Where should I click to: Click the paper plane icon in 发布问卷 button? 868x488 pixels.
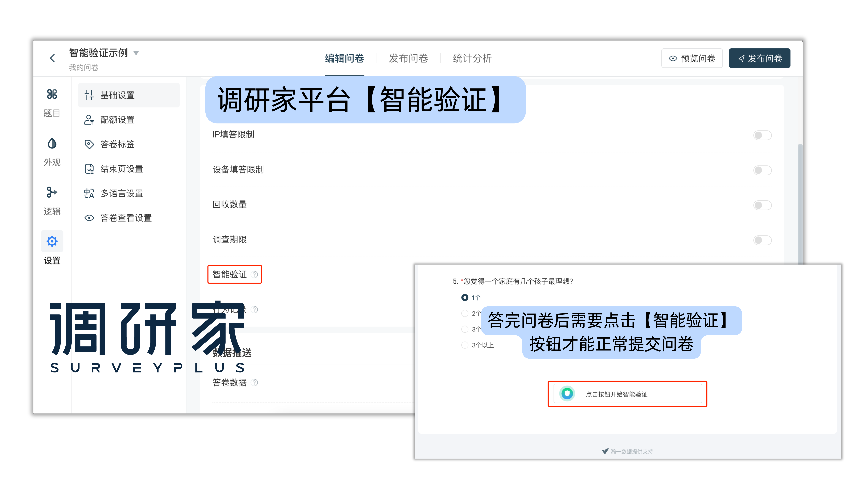[741, 59]
